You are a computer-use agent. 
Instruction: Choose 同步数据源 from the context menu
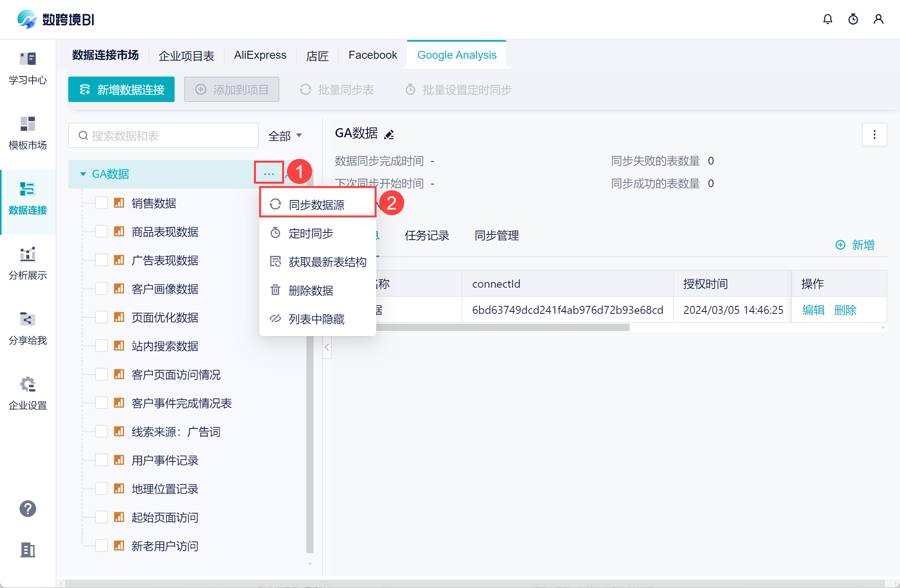pyautogui.click(x=317, y=205)
